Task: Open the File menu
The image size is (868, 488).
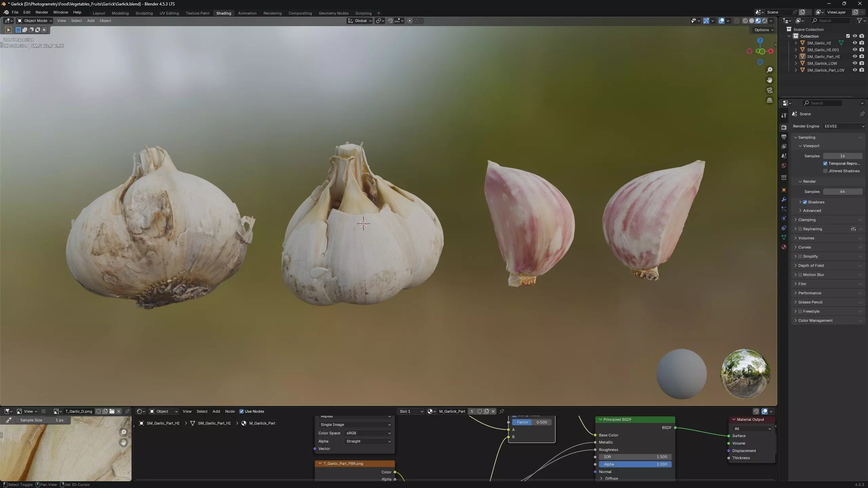Action: pyautogui.click(x=15, y=12)
